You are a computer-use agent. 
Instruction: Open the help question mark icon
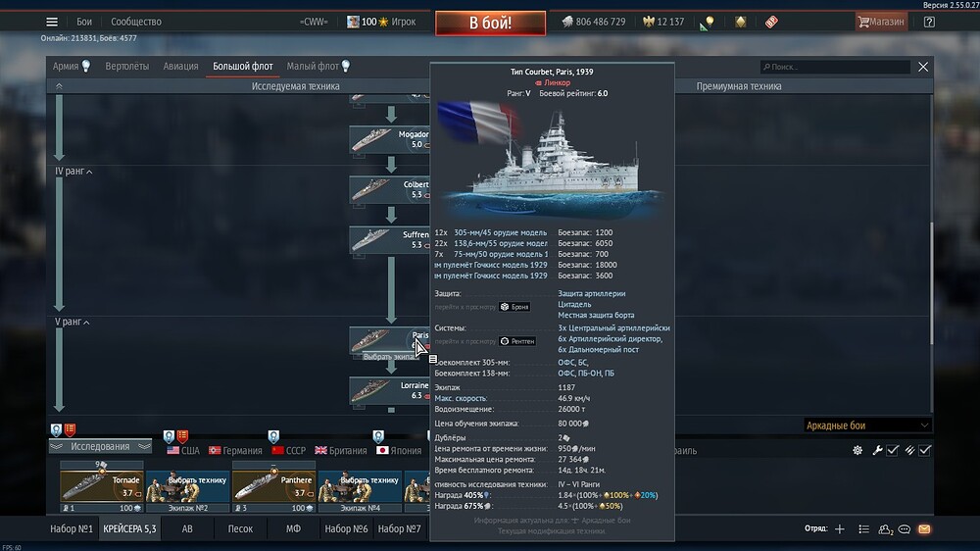(x=929, y=22)
